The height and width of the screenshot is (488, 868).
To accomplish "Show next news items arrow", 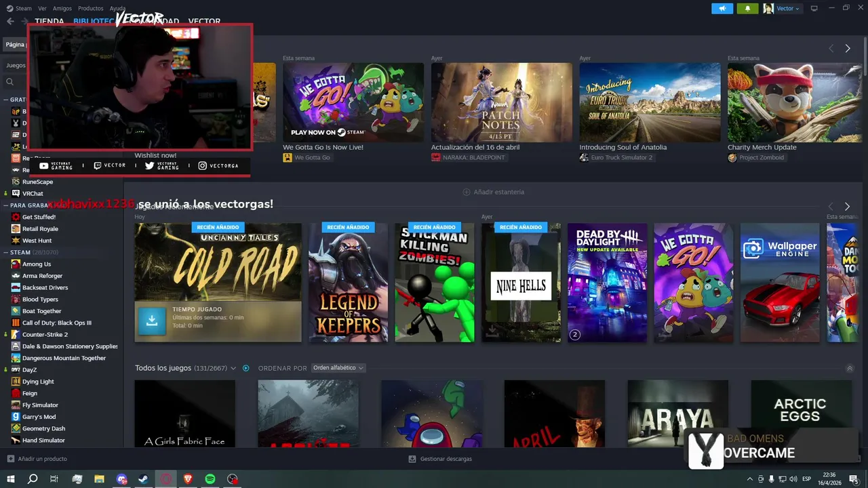I will [x=848, y=48].
